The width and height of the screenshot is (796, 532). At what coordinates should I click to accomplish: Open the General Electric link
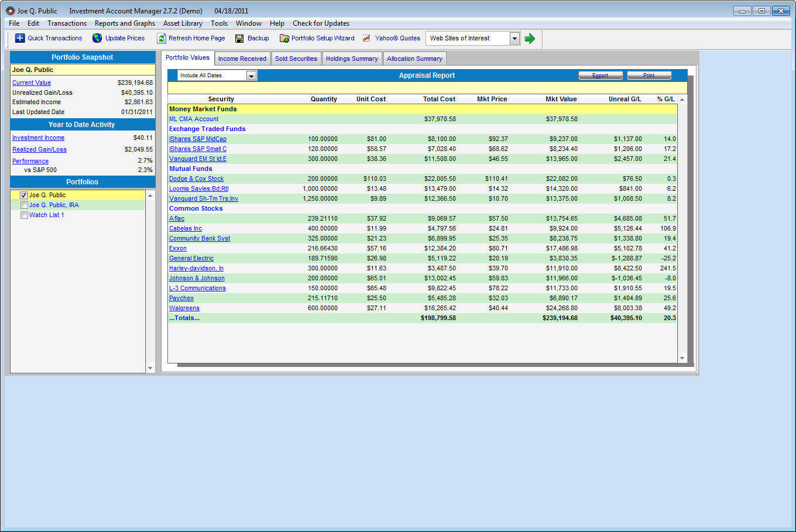191,259
